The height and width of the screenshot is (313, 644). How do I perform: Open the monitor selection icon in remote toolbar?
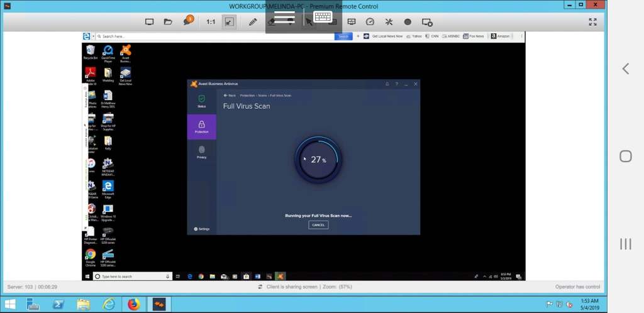pyautogui.click(x=150, y=22)
